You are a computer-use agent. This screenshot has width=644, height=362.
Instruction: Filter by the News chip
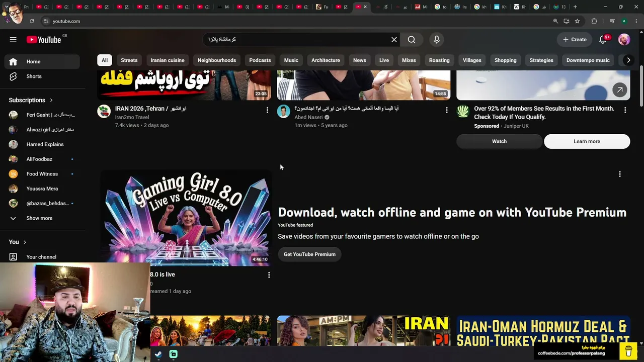click(359, 60)
